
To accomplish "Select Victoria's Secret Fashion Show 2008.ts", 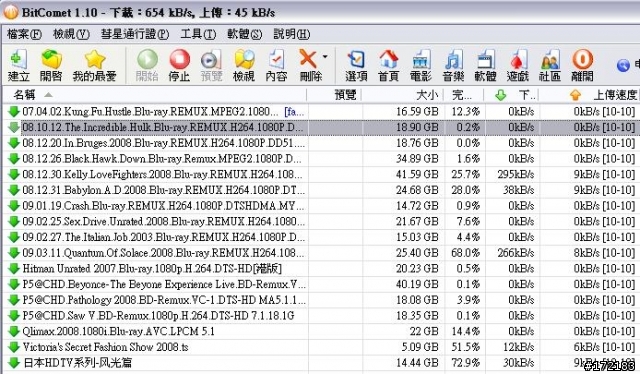I will 321,347.
